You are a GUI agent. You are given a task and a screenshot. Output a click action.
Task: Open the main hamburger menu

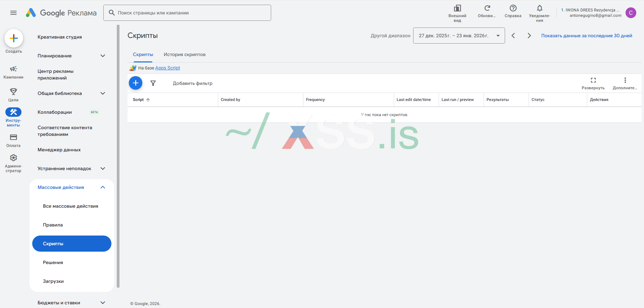pyautogui.click(x=13, y=13)
